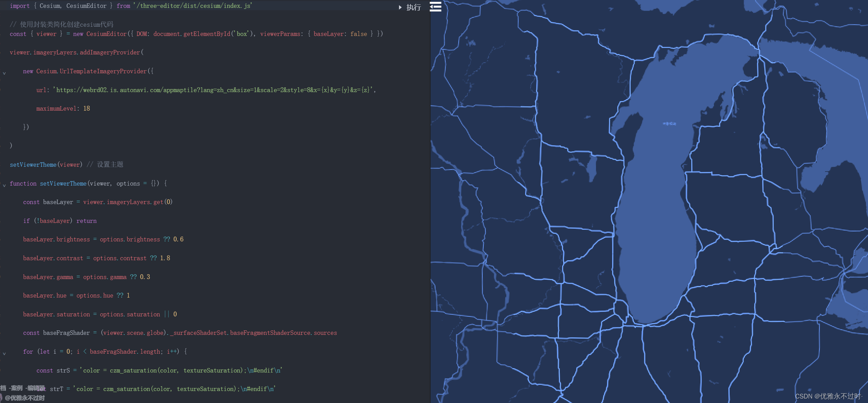Open the 编辑器 link at bottom left
Screen dimensions: 868x403
click(x=36, y=388)
